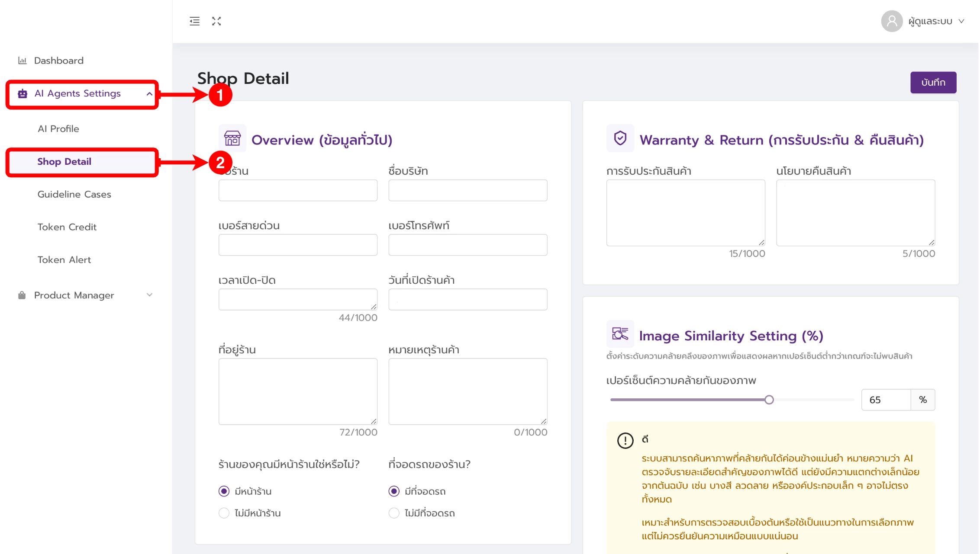
Task: Go to Token Credit page
Action: pyautogui.click(x=67, y=227)
